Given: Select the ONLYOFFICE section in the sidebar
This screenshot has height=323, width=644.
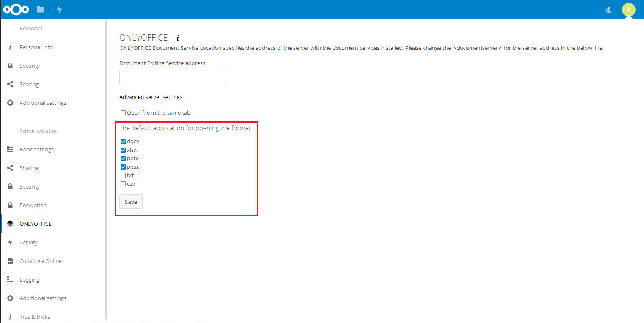Looking at the screenshot, I should 36,223.
